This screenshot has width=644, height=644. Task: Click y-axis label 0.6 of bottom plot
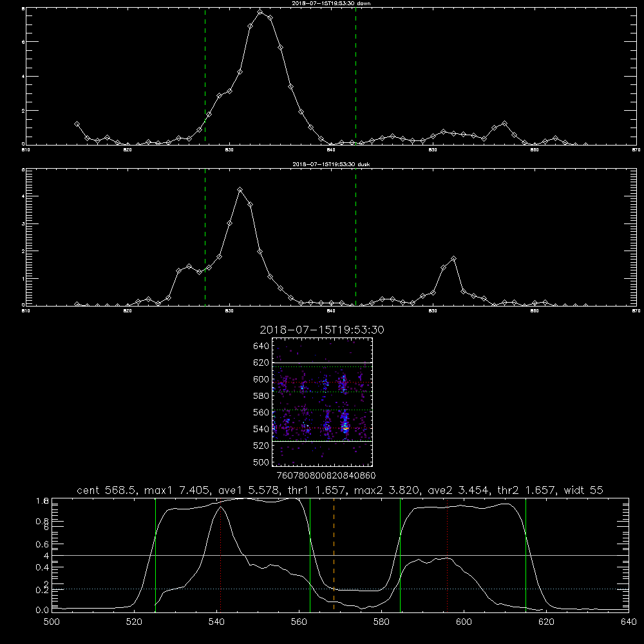point(42,544)
